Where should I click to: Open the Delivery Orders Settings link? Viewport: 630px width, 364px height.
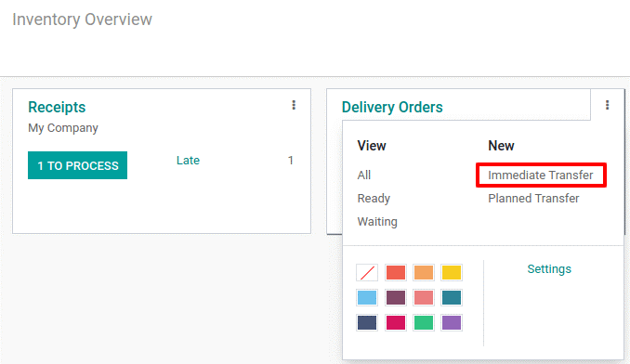coord(549,269)
